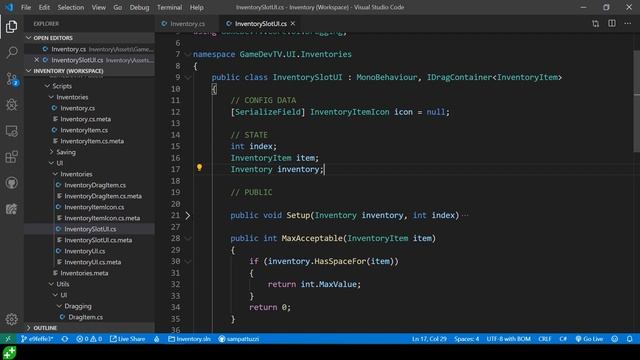Open errors and warnings count in status bar

[x=89, y=339]
